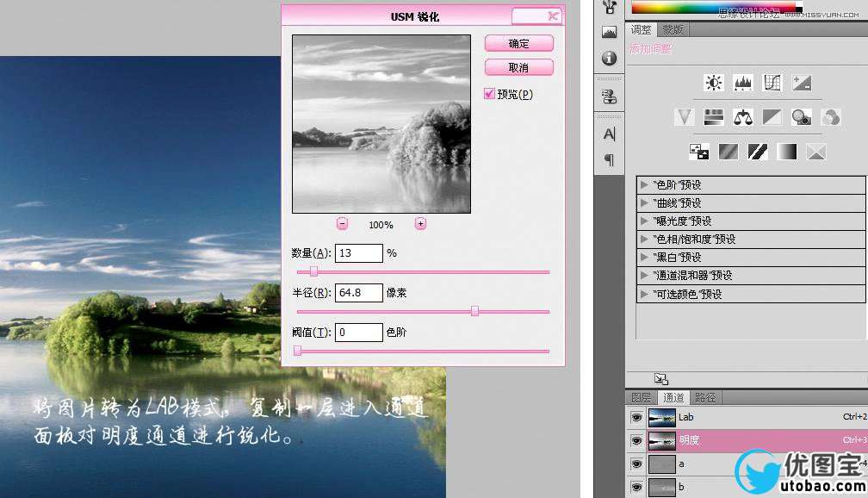Add an Exposure adjustment
This screenshot has width=868, height=498.
point(802,83)
